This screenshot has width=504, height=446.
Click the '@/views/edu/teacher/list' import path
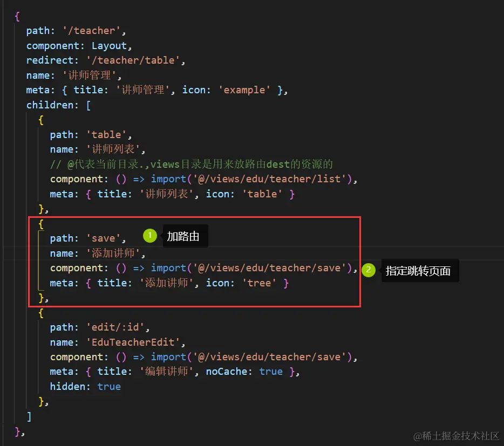(x=270, y=179)
